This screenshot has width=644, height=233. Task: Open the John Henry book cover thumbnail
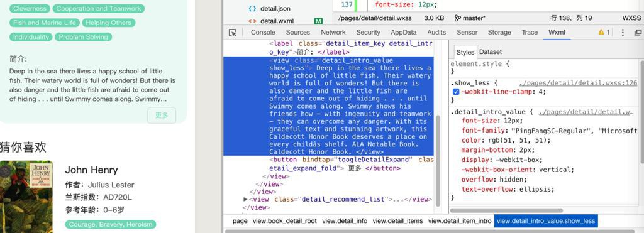(x=26, y=197)
